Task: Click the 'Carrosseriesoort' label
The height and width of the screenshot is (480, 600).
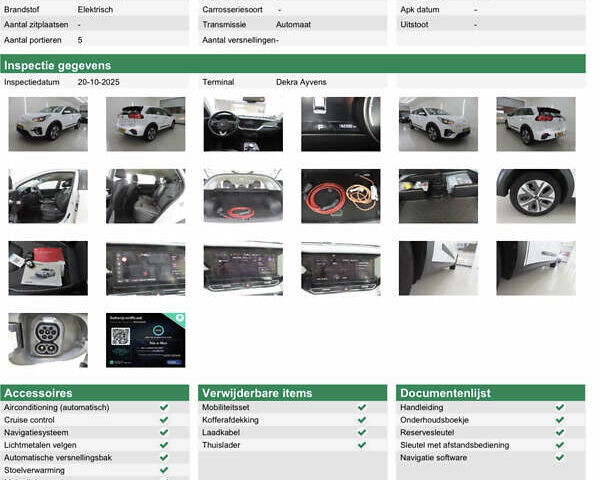Action: [x=232, y=10]
